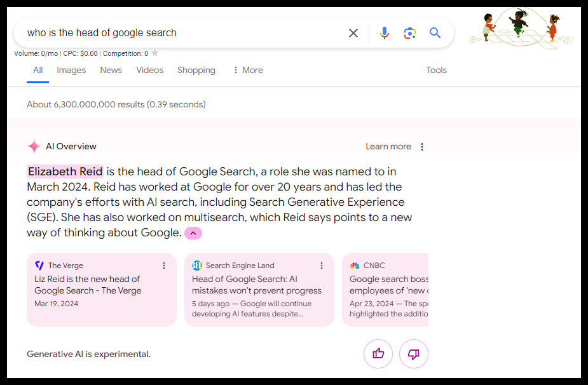Click the Search Engine Land logo
The height and width of the screenshot is (385, 588).
[x=196, y=266]
